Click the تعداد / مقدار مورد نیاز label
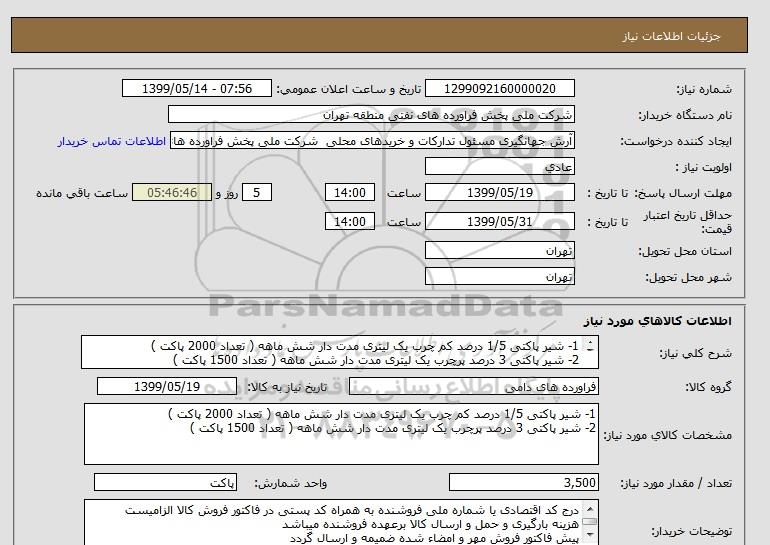Screen dimensions: 770x545 point(676,484)
